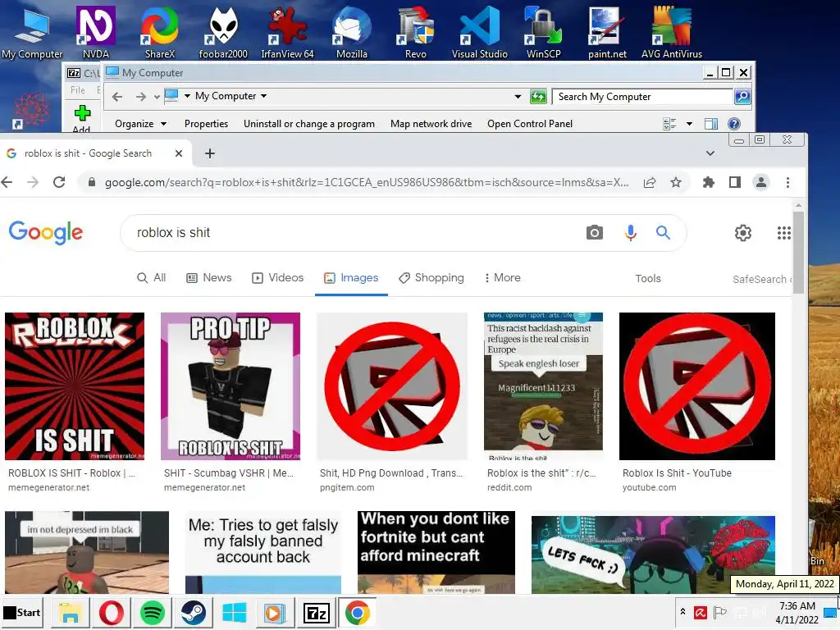
Task: Click the Chrome address bar URL
Action: coord(367,182)
